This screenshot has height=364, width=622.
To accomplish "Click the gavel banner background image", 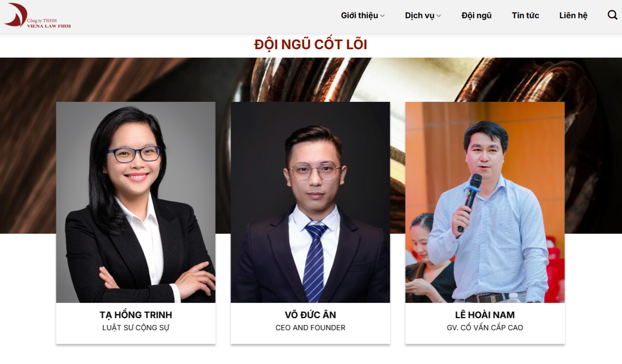I will click(x=311, y=79).
